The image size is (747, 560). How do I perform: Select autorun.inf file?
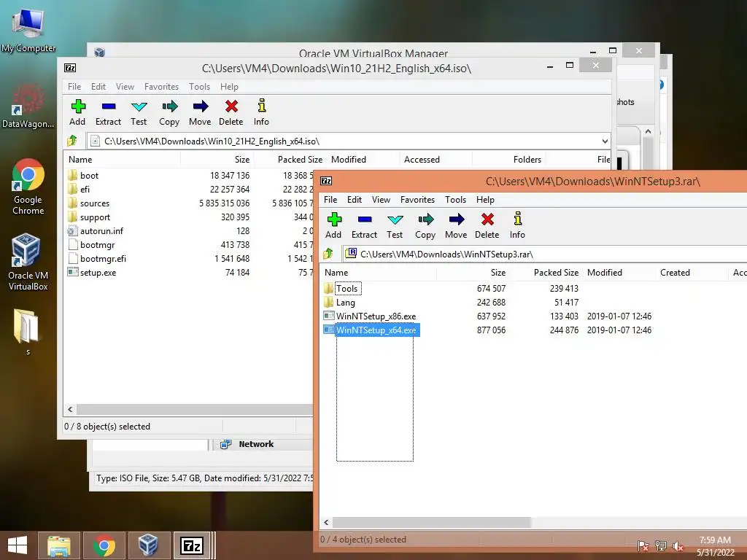pyautogui.click(x=96, y=231)
